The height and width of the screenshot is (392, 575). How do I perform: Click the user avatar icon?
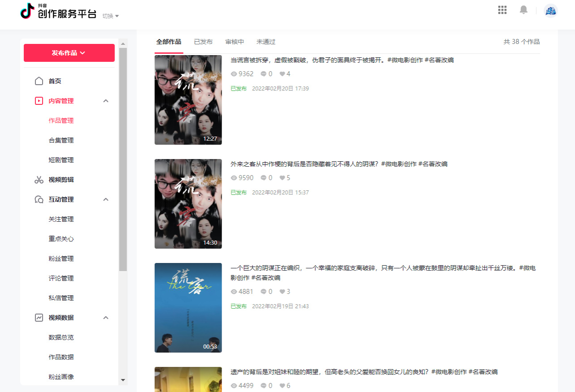550,11
